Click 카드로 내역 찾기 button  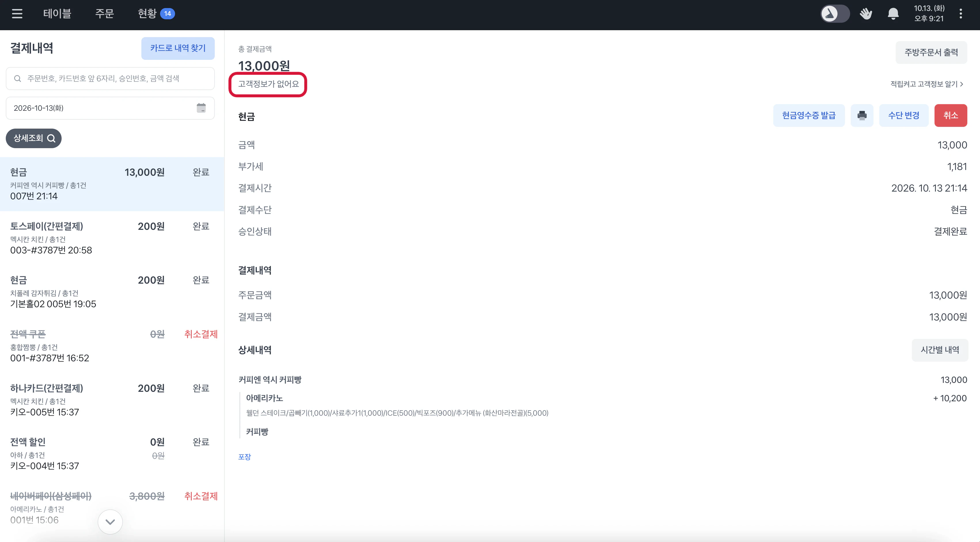(178, 48)
